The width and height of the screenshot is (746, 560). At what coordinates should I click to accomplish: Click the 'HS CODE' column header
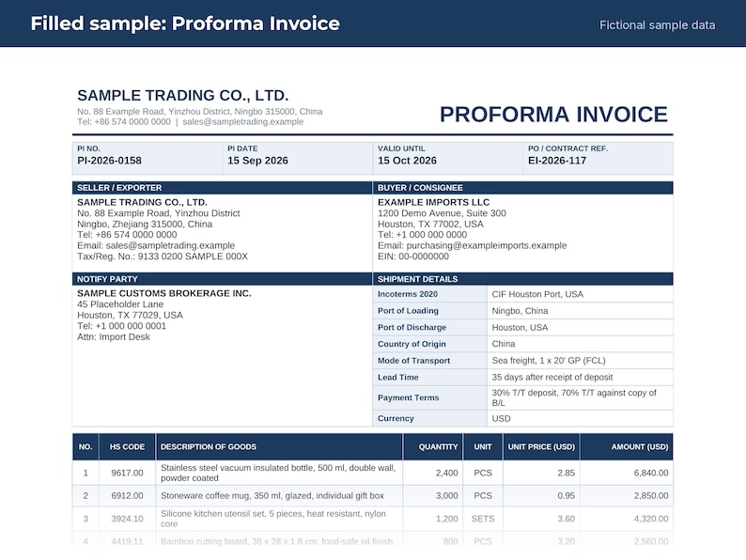(x=127, y=446)
